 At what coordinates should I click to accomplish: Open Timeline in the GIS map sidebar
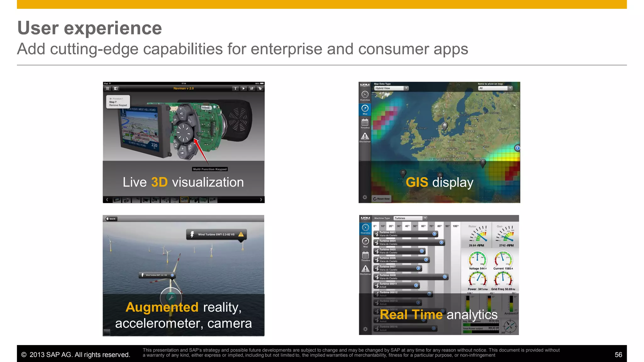coord(365,123)
